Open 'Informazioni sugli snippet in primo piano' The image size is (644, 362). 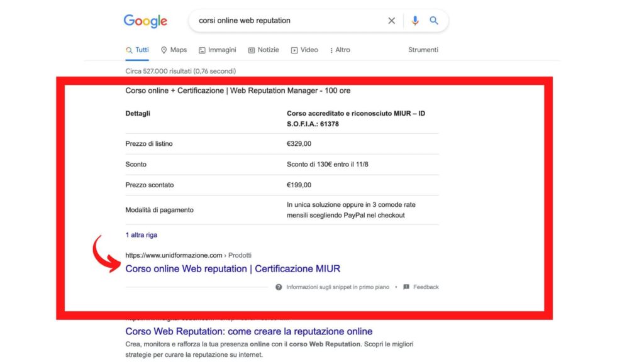pyautogui.click(x=338, y=287)
